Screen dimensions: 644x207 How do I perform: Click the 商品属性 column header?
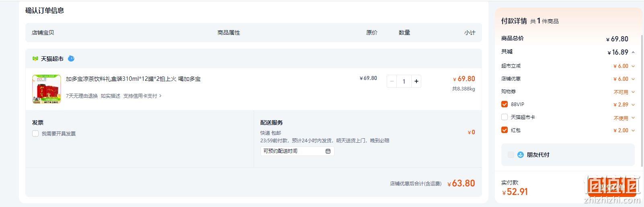[x=229, y=33]
